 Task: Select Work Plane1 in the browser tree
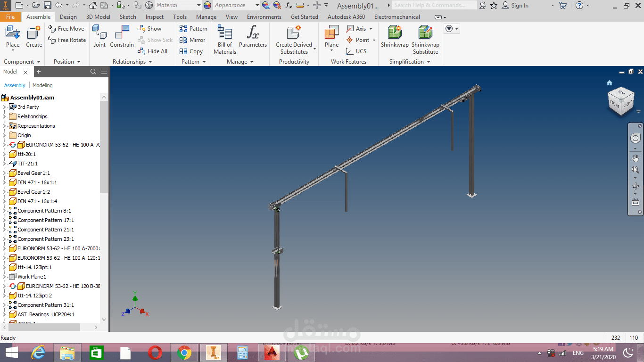[32, 277]
